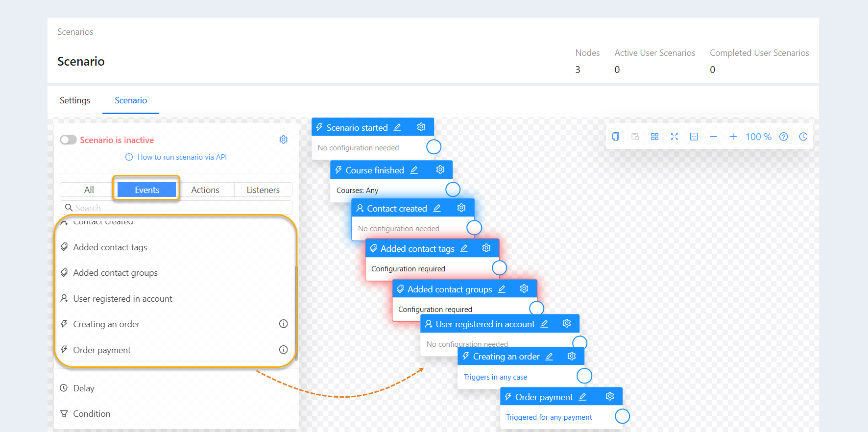The height and width of the screenshot is (432, 868).
Task: Edit Contact created node name pencil
Action: [x=437, y=208]
